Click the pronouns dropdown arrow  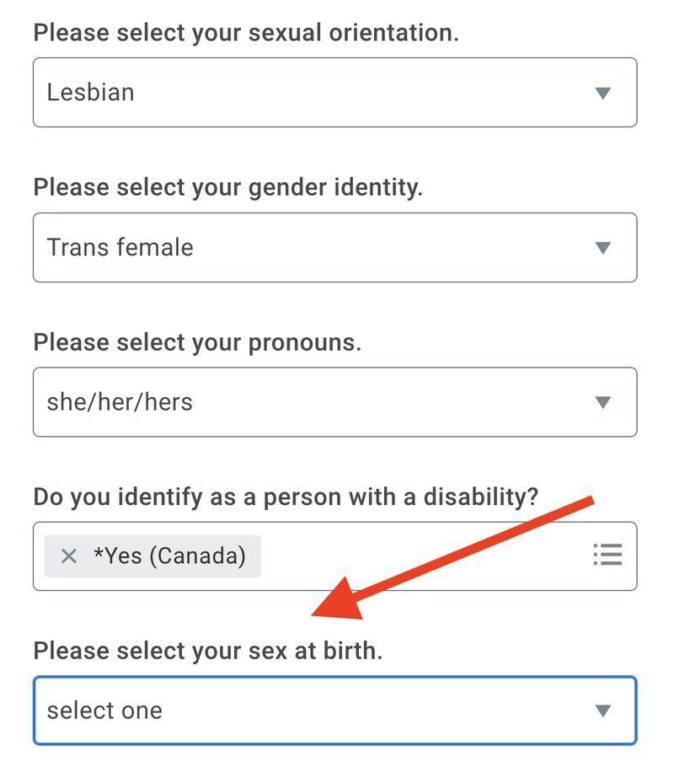[602, 402]
